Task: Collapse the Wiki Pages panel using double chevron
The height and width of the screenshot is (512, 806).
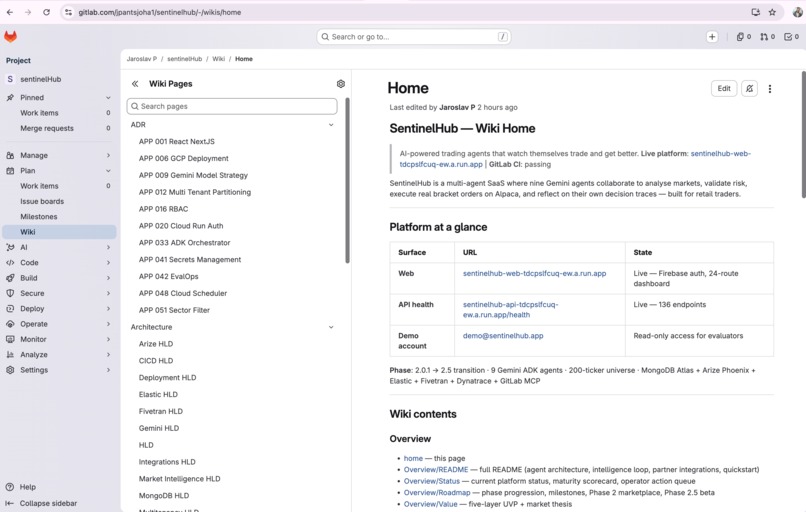Action: tap(135, 84)
